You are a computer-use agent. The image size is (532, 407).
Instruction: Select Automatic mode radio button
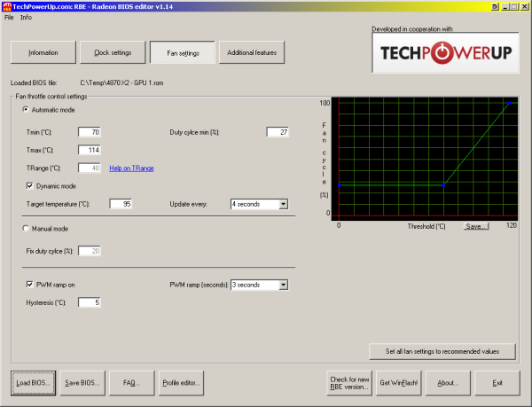click(x=26, y=110)
